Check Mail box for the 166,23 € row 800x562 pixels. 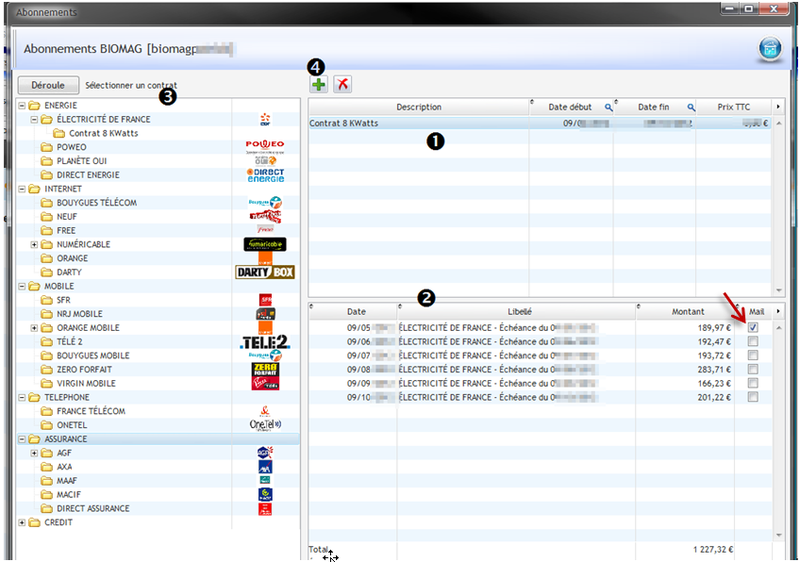(753, 383)
